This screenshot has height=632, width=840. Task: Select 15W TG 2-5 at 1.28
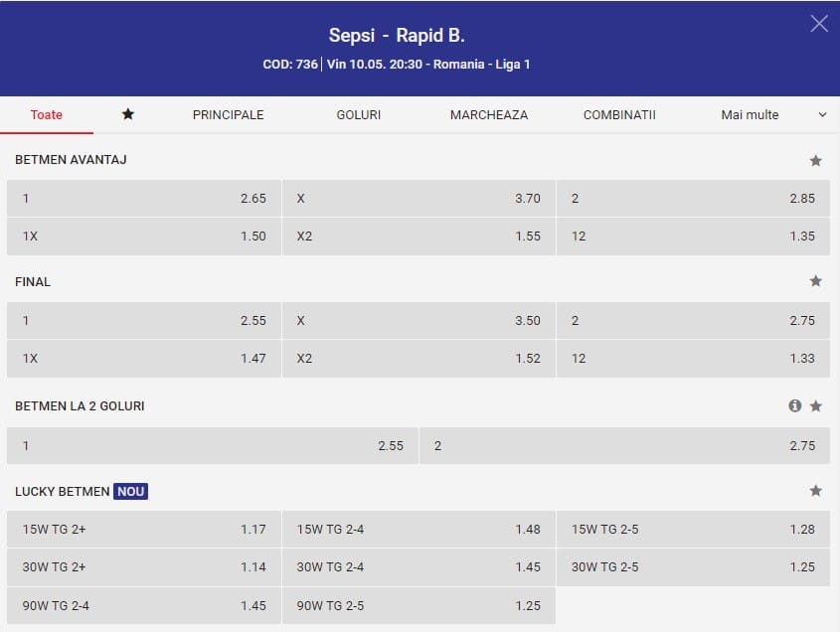click(x=693, y=530)
